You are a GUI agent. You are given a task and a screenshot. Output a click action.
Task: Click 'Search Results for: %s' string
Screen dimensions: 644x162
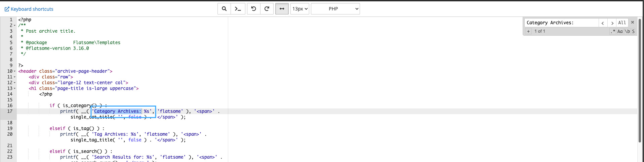coord(123,157)
